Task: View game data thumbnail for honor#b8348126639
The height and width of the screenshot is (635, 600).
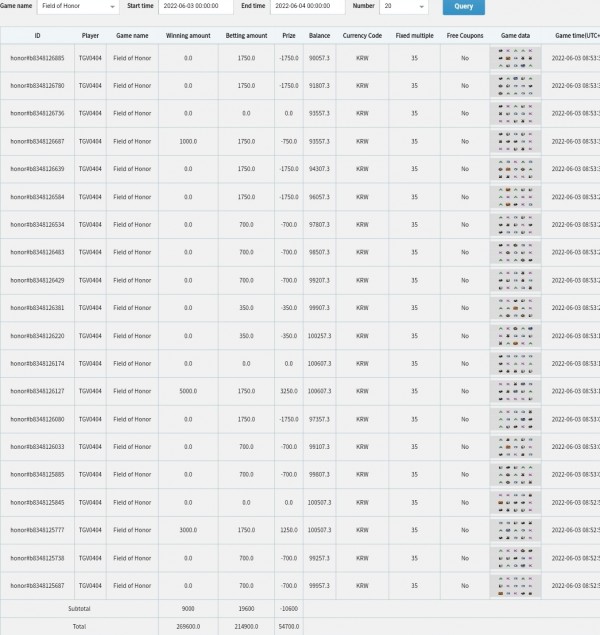Action: [x=515, y=169]
